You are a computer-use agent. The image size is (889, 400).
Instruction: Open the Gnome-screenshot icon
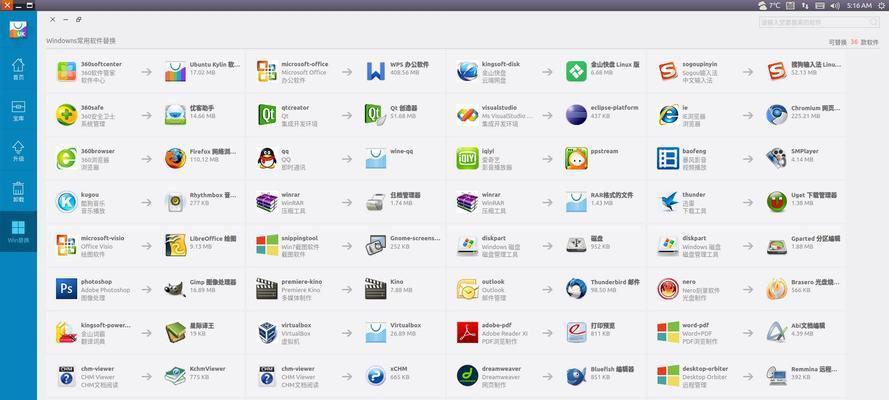point(376,245)
